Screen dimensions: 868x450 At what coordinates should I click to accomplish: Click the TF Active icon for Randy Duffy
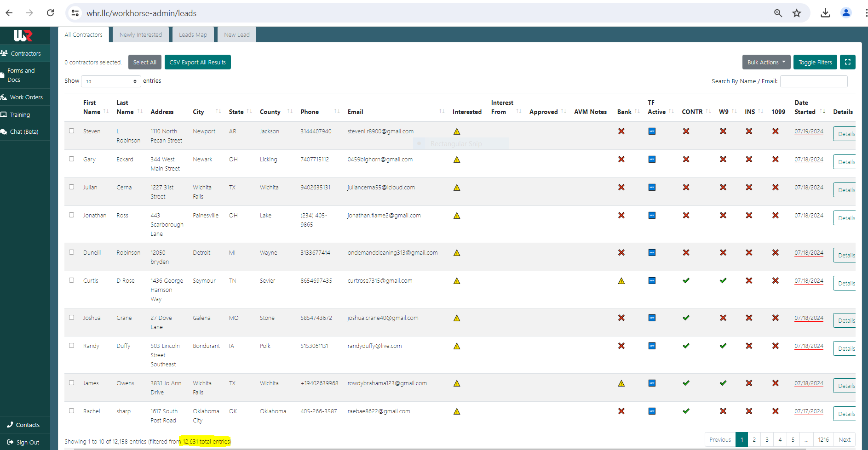tap(652, 346)
